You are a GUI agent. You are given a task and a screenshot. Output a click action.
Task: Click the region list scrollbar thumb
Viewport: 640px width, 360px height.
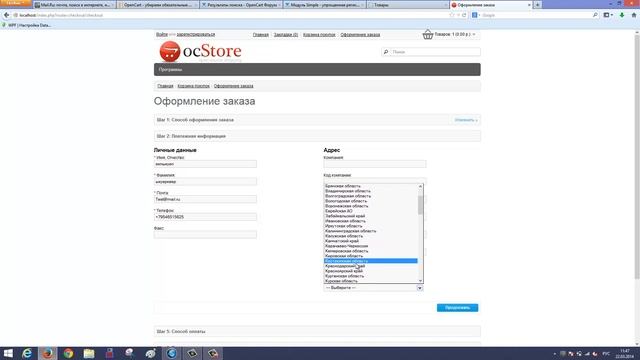click(x=420, y=205)
